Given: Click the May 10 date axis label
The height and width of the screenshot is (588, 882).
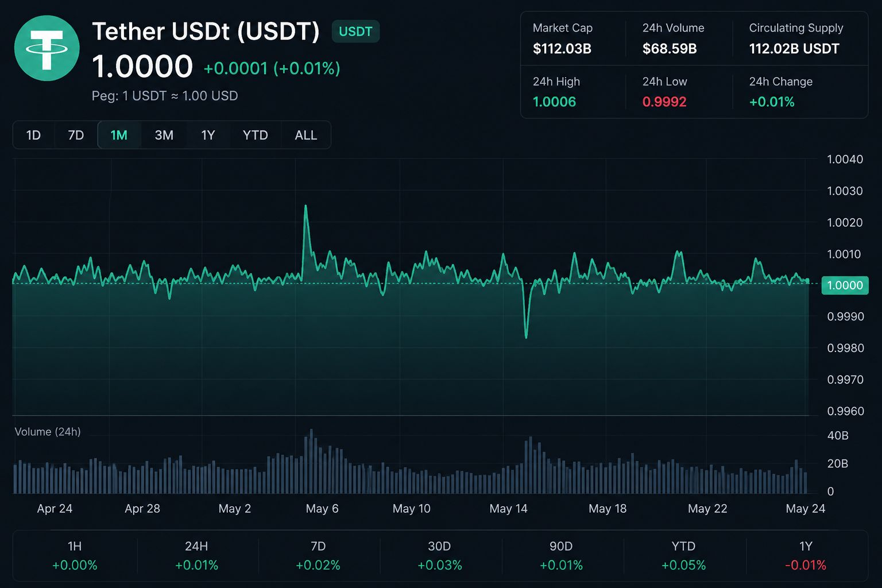Looking at the screenshot, I should (411, 509).
